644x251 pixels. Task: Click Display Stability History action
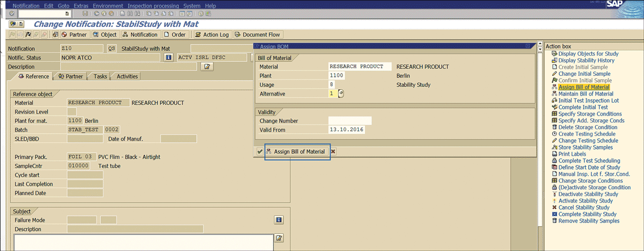click(586, 60)
